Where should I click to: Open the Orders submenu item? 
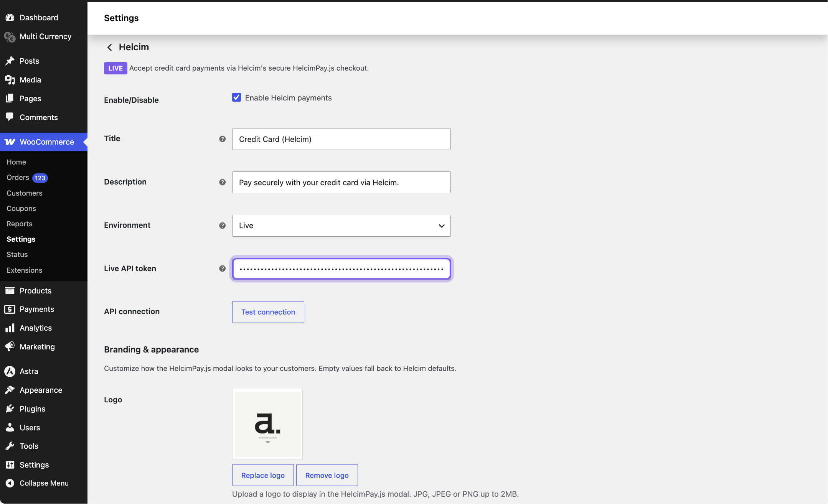coord(18,178)
